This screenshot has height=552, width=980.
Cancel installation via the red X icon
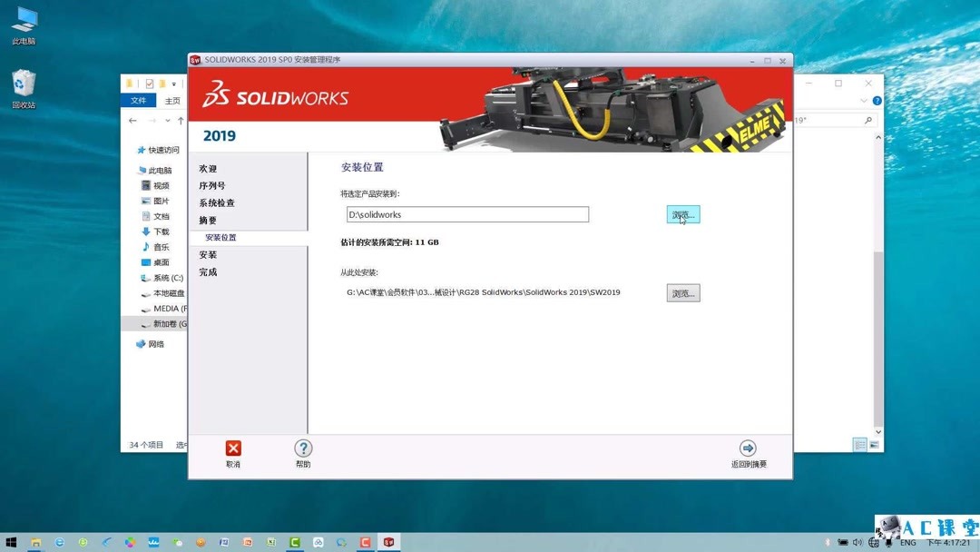click(233, 448)
